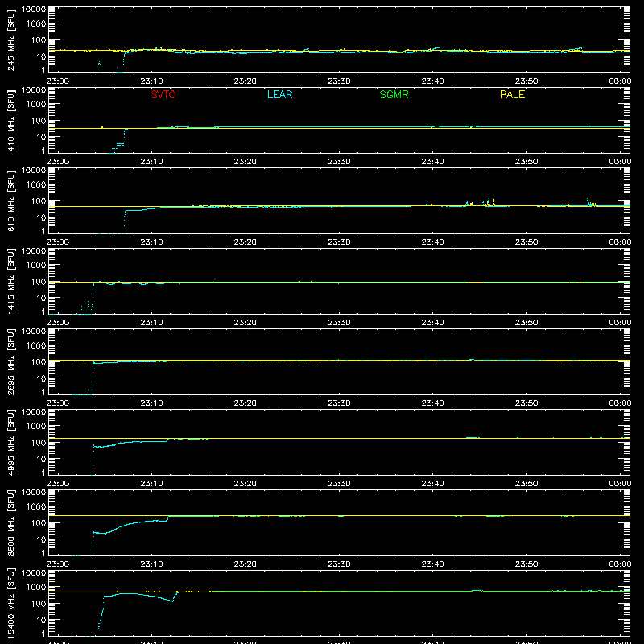The height and width of the screenshot is (644, 644).
Task: Select the '245 MHz [SFU]' axis label
Action: pos(11,40)
